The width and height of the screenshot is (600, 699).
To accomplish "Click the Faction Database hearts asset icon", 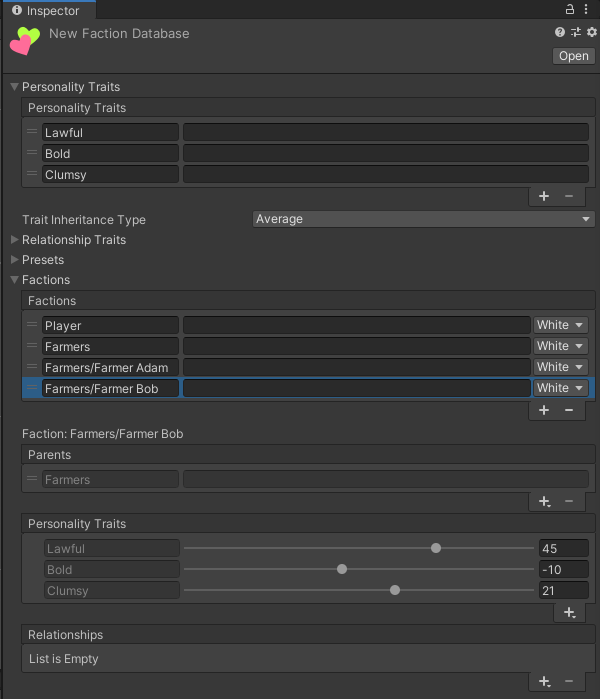I will click(x=25, y=41).
